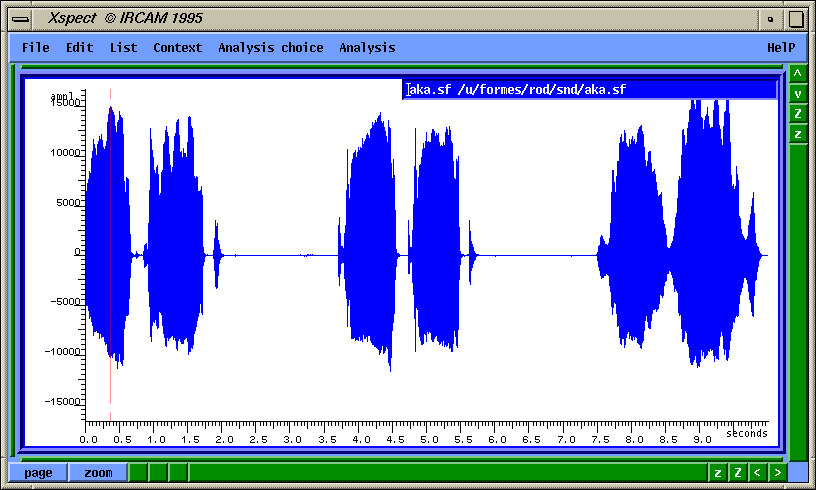Open the List menu

pyautogui.click(x=123, y=47)
